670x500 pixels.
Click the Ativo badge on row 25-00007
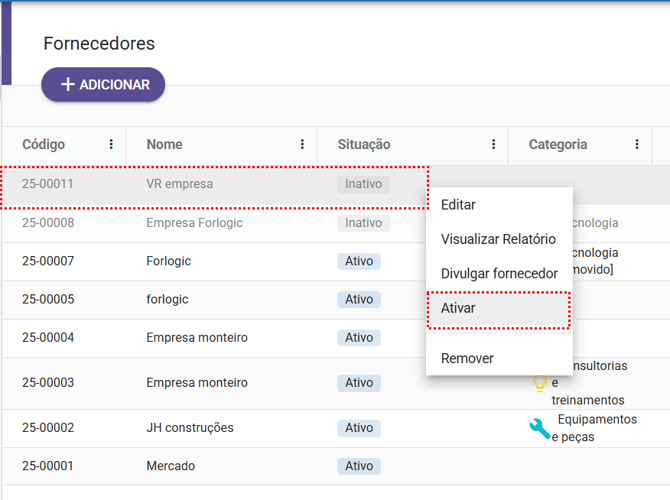359,261
